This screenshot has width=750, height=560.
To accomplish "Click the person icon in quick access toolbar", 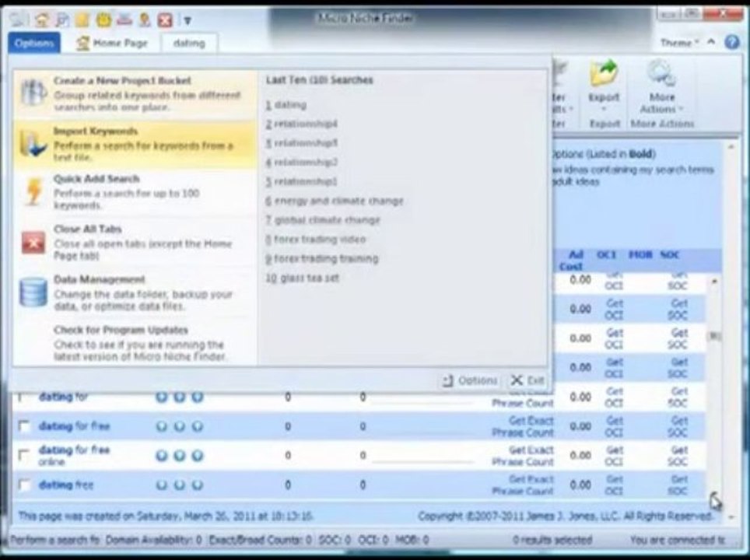I will click(145, 19).
